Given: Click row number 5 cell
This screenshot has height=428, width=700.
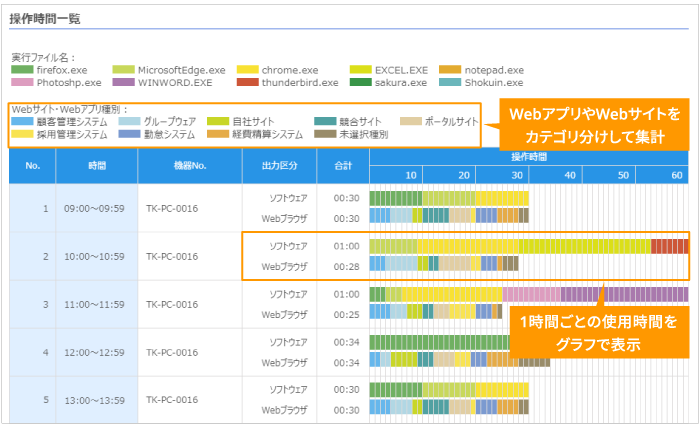Looking at the screenshot, I should [33, 400].
